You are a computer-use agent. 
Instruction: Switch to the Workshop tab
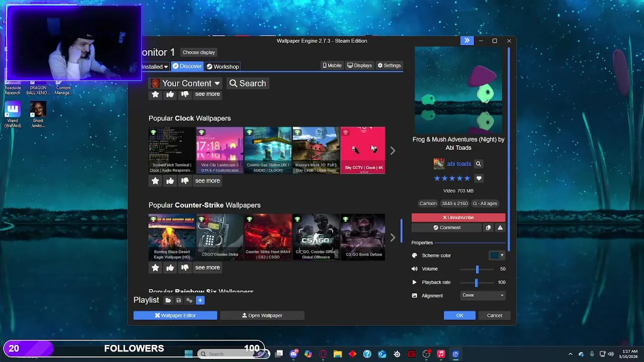pyautogui.click(x=222, y=66)
